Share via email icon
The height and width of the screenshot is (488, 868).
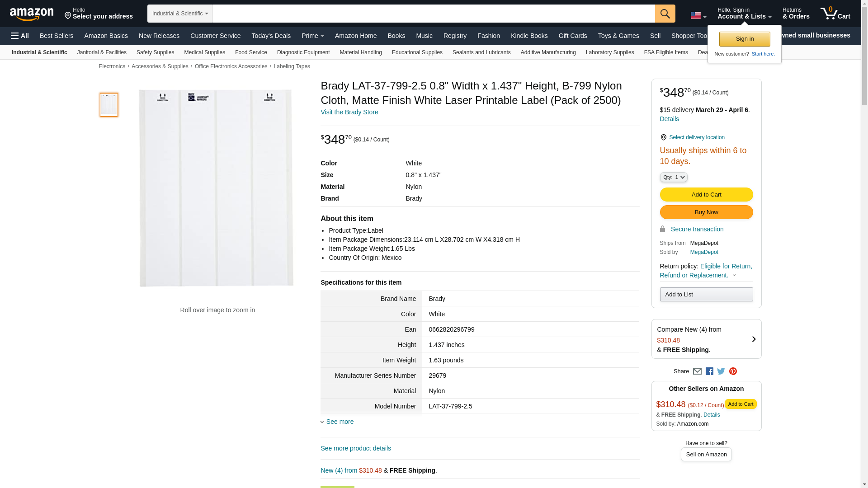(697, 371)
